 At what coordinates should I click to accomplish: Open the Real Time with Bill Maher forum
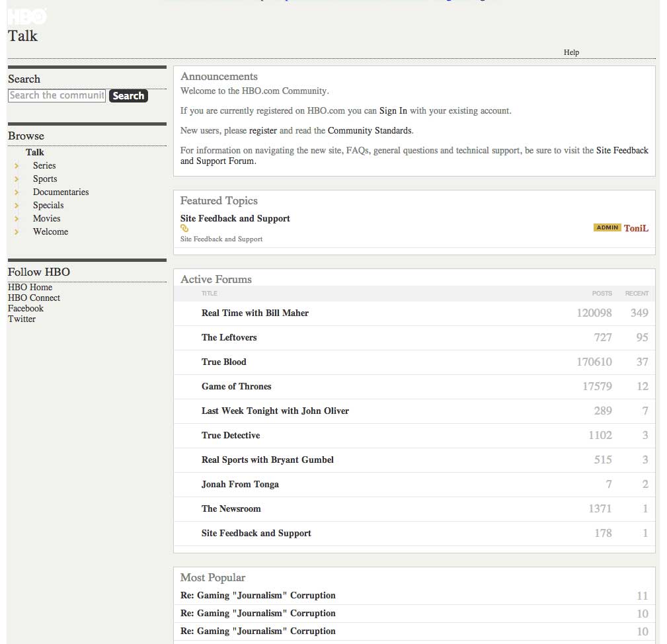(255, 313)
